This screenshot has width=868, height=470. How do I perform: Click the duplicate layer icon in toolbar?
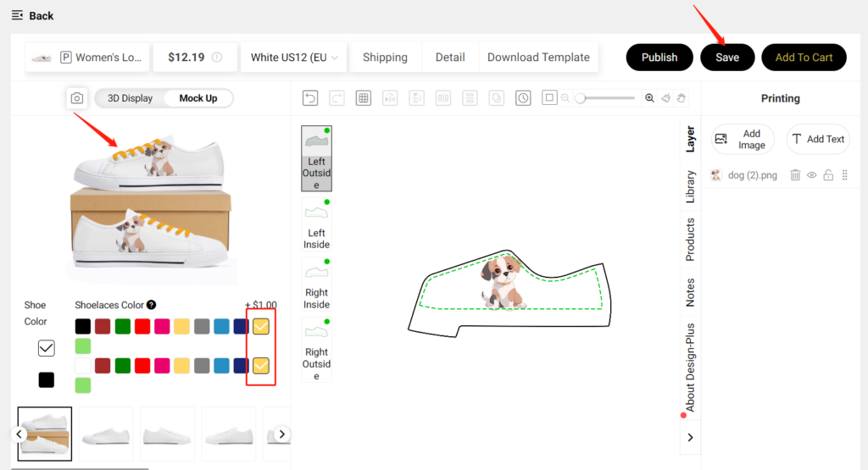pos(496,98)
